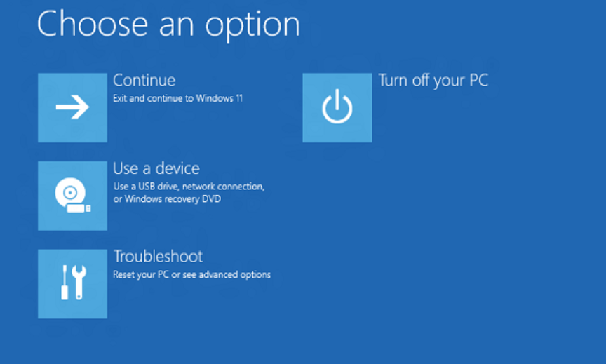Click 'Exit and continue to Windows 11'

[x=177, y=99]
